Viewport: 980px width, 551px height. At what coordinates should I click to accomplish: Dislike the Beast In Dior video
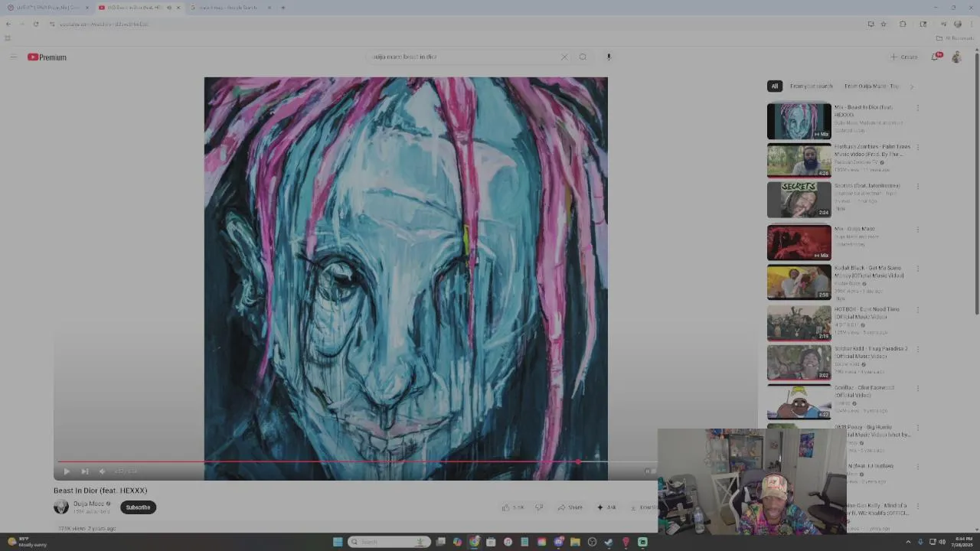[539, 507]
